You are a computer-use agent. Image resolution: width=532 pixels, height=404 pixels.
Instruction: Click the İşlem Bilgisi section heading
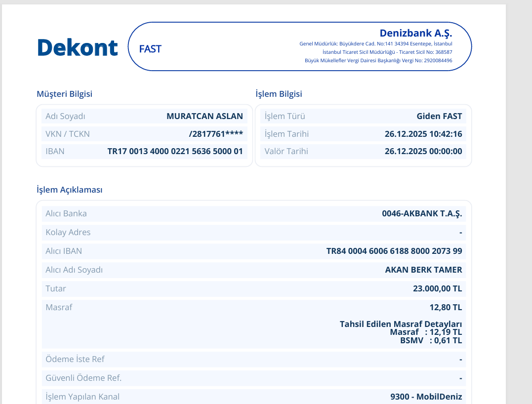(x=279, y=94)
